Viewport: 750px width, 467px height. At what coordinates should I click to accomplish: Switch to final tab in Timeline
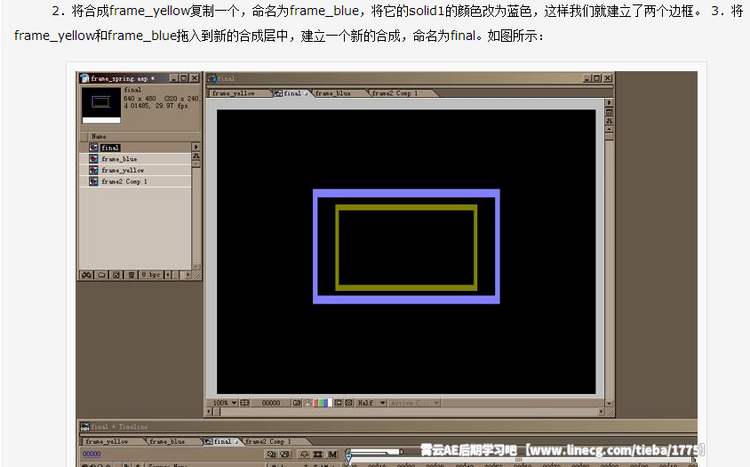pos(222,442)
